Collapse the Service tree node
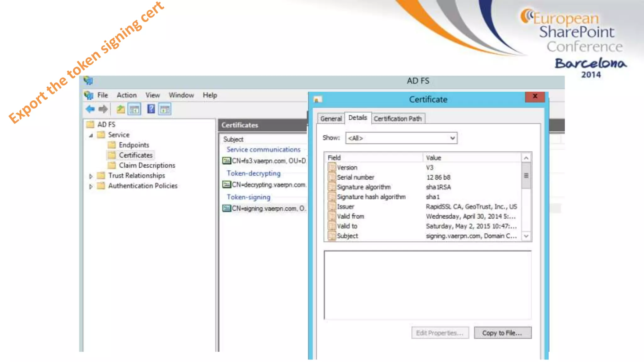This screenshot has width=644, height=362. click(x=91, y=135)
